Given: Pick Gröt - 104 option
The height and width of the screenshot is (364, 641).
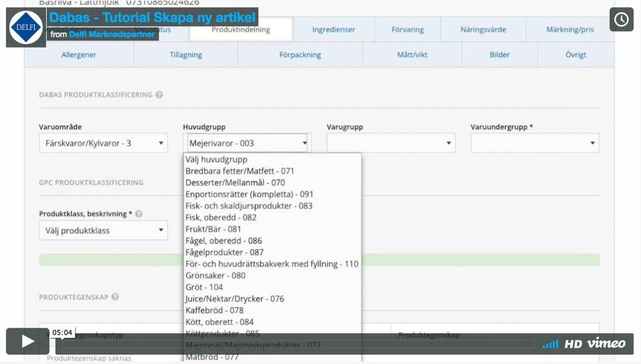Looking at the screenshot, I should tap(273, 287).
